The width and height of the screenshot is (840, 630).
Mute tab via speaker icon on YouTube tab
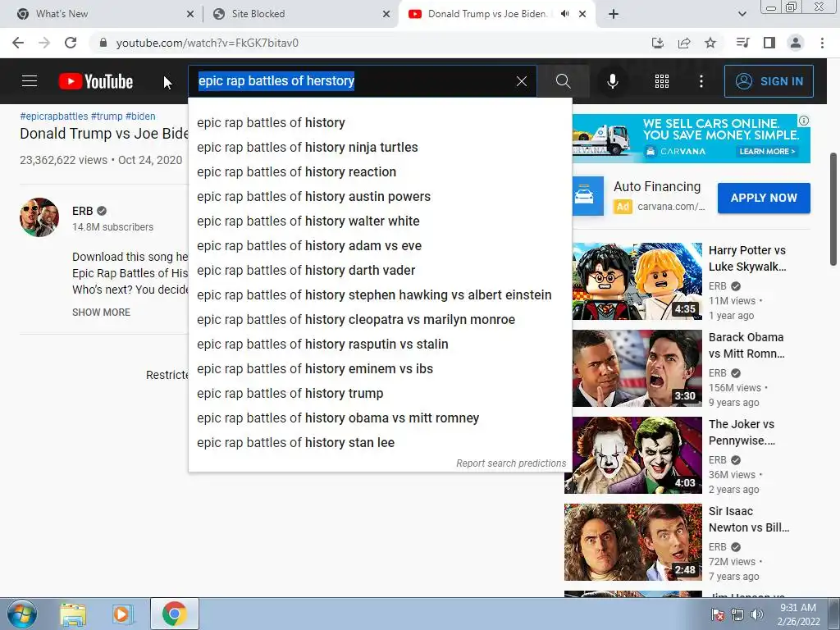[564, 14]
